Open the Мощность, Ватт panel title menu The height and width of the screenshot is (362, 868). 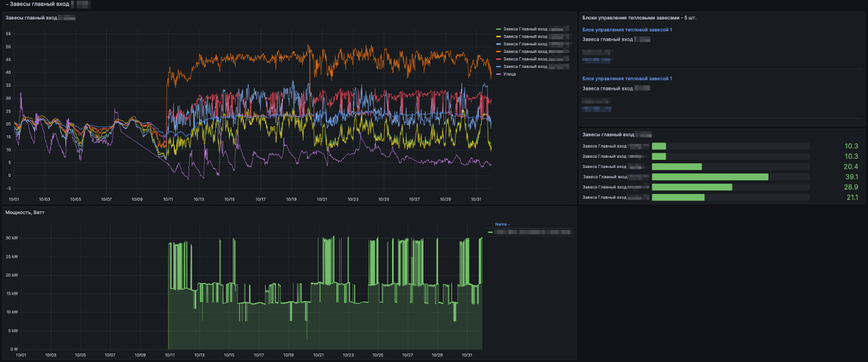click(x=25, y=213)
